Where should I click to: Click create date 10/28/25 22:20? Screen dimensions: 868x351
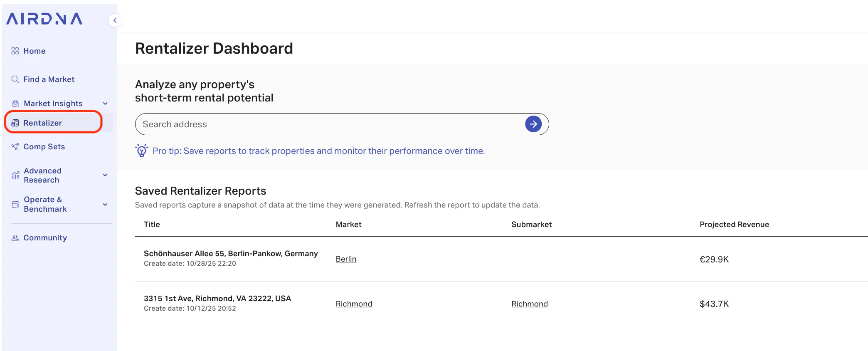tap(190, 263)
